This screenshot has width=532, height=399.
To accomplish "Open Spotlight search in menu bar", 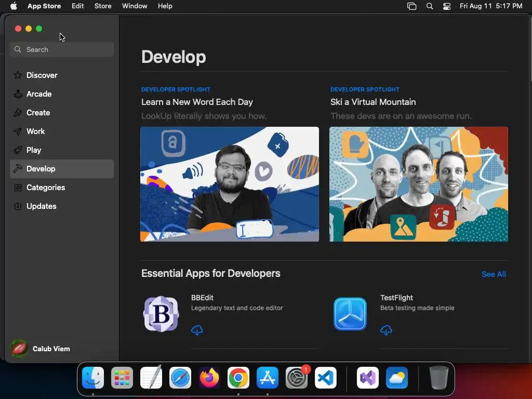I will [x=430, y=6].
